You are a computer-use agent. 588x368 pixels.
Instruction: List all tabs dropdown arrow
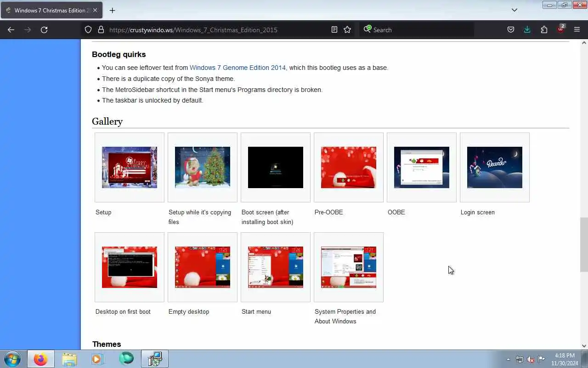tap(514, 10)
